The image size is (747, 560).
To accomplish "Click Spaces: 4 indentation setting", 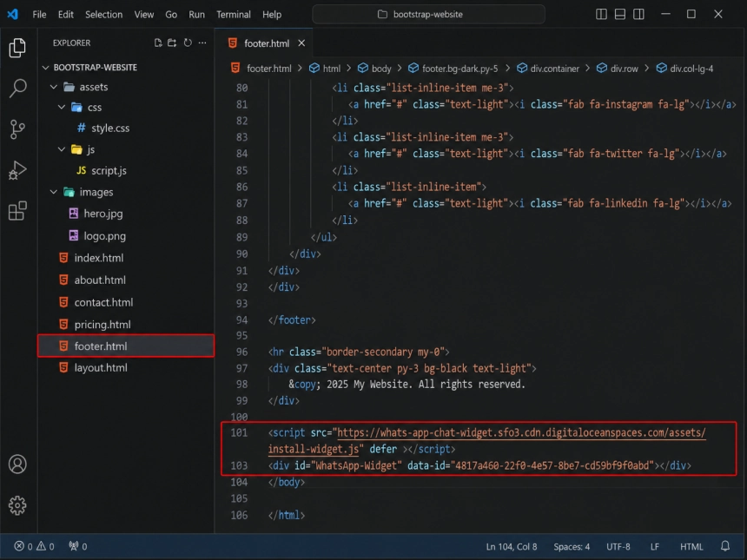I will 572,546.
